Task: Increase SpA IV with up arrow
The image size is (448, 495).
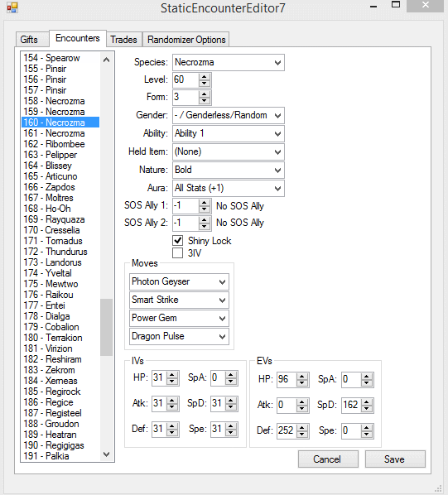Action: click(231, 375)
